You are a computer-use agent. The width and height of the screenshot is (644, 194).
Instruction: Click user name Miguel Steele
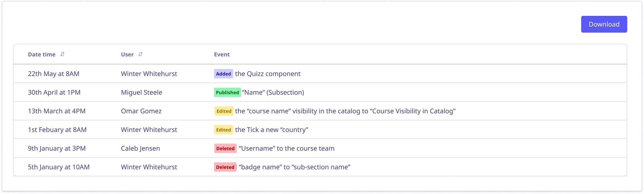(x=142, y=93)
